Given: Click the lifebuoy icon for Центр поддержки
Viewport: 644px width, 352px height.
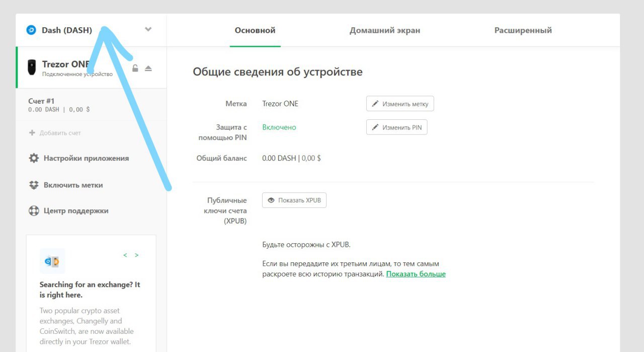Looking at the screenshot, I should [34, 211].
